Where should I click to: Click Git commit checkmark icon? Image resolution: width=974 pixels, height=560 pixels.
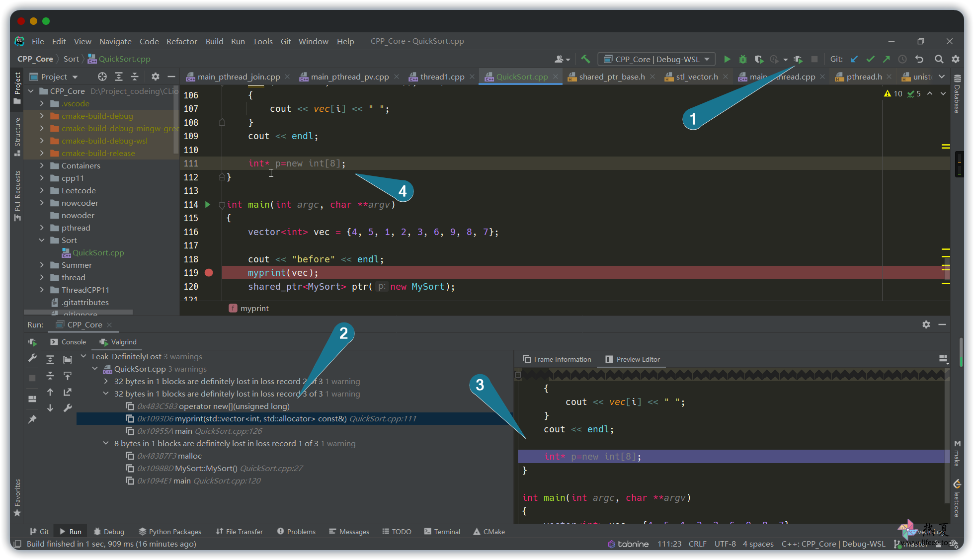coord(871,59)
